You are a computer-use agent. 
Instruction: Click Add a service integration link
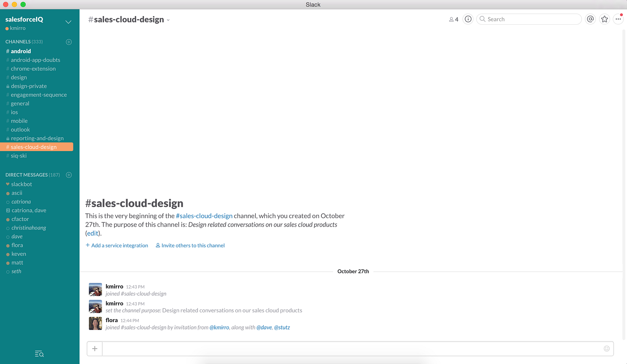coord(117,245)
